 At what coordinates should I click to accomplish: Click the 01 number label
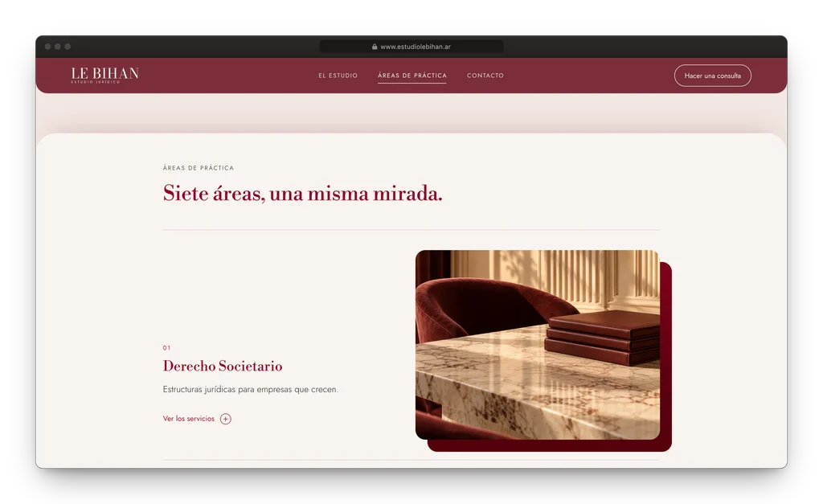(166, 347)
